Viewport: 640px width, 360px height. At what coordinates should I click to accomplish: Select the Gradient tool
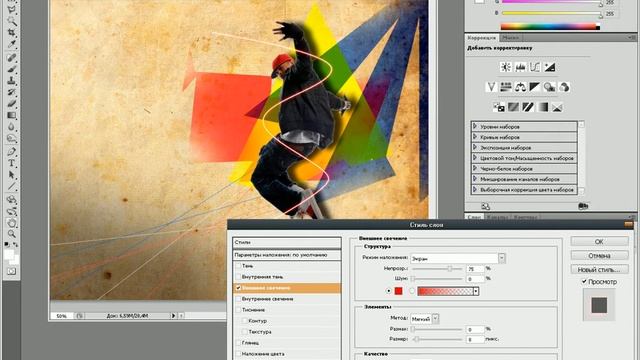tap(12, 116)
